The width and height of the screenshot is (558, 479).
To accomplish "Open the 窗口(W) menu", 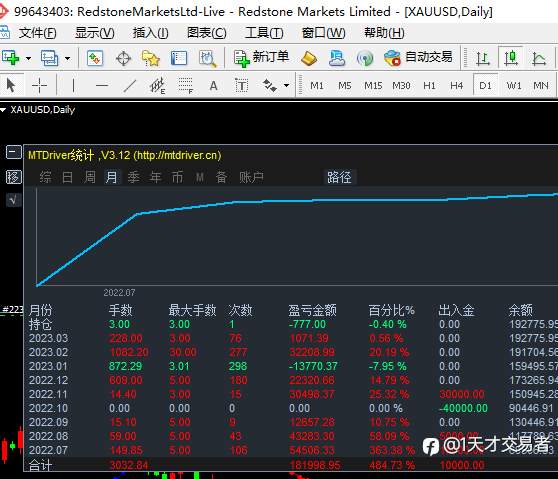I will 323,33.
